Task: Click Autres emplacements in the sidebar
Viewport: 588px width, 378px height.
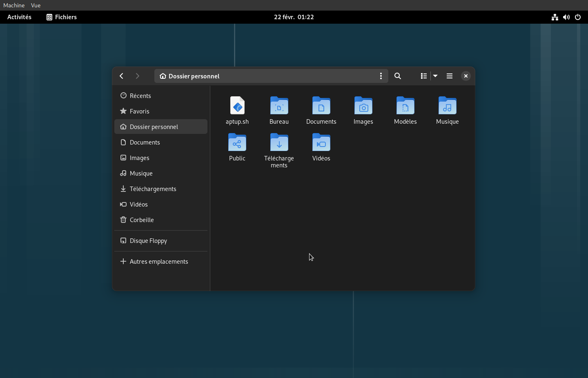Action: click(x=158, y=262)
